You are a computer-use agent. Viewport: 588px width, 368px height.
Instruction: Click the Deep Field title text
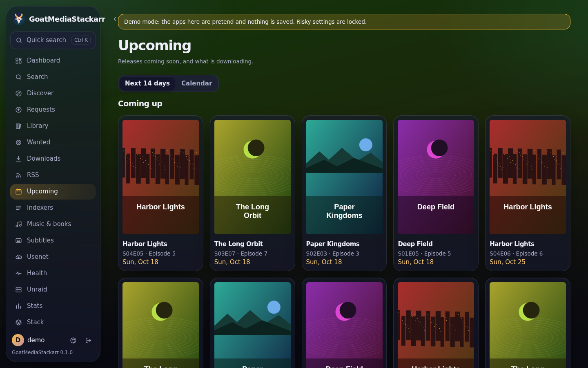pos(415,244)
